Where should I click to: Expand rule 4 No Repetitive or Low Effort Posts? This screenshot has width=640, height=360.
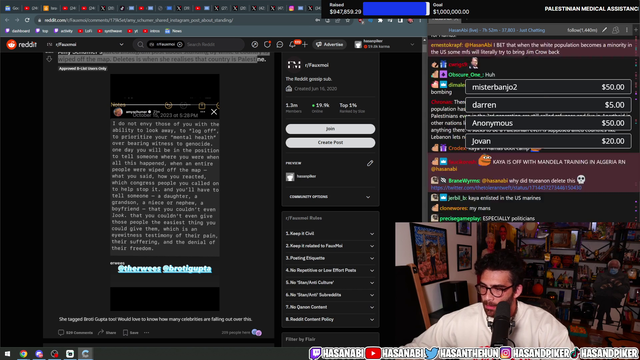330,271
